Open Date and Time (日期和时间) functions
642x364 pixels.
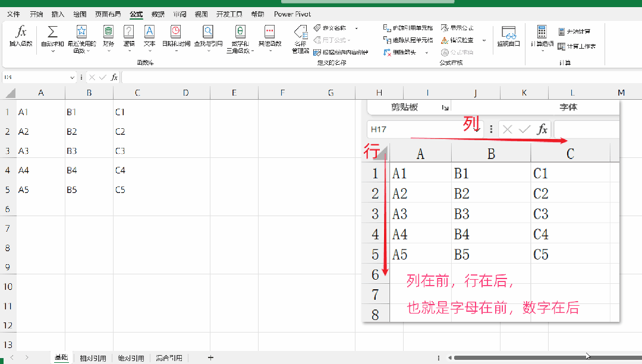pos(176,39)
